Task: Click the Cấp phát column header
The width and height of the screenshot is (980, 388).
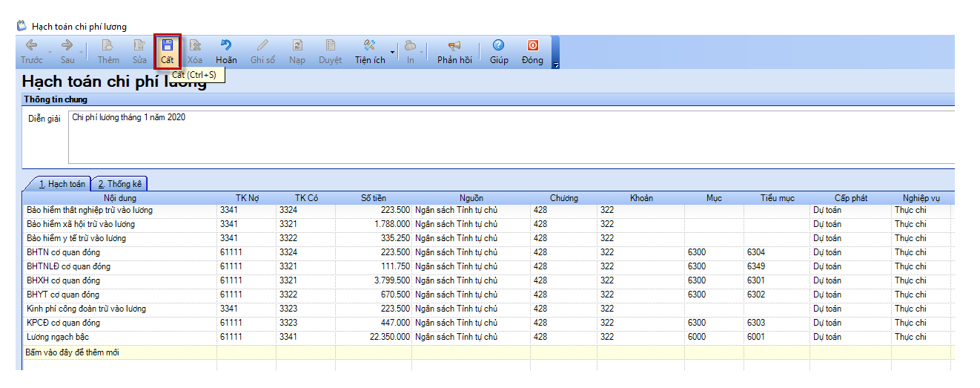Action: click(x=851, y=198)
